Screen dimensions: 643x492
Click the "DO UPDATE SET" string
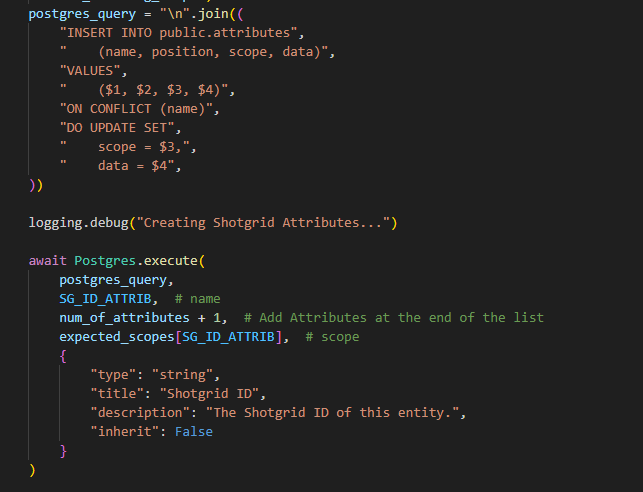pyautogui.click(x=116, y=128)
